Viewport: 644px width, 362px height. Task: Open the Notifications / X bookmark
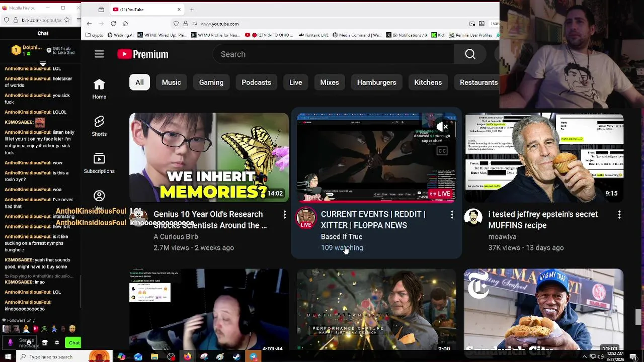pyautogui.click(x=407, y=35)
